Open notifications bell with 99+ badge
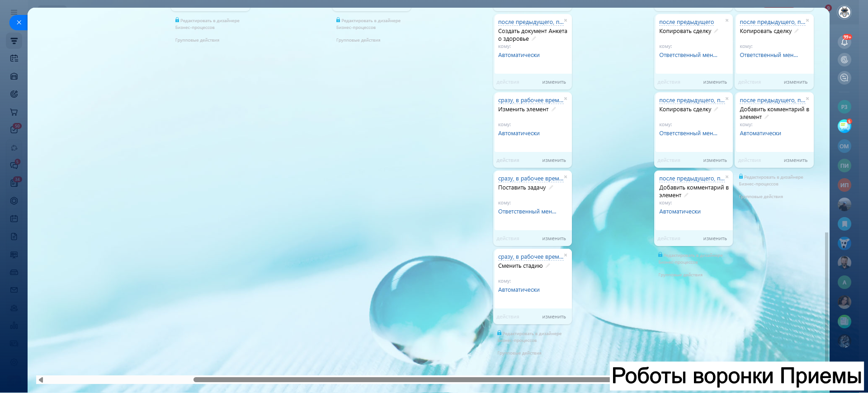Screen dimensions: 868x393 click(x=844, y=42)
